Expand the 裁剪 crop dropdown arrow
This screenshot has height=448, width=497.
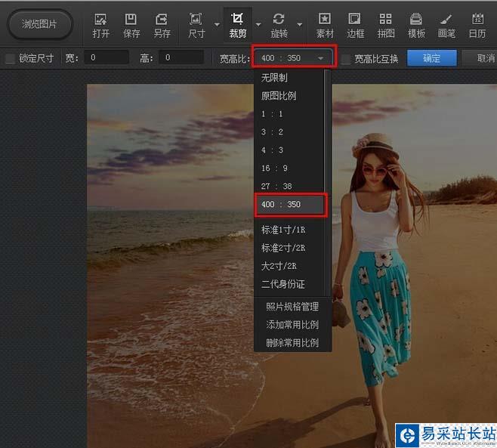(258, 24)
